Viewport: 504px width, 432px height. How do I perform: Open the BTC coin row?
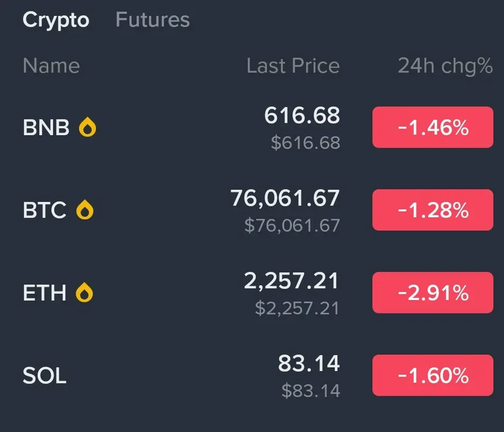252,210
